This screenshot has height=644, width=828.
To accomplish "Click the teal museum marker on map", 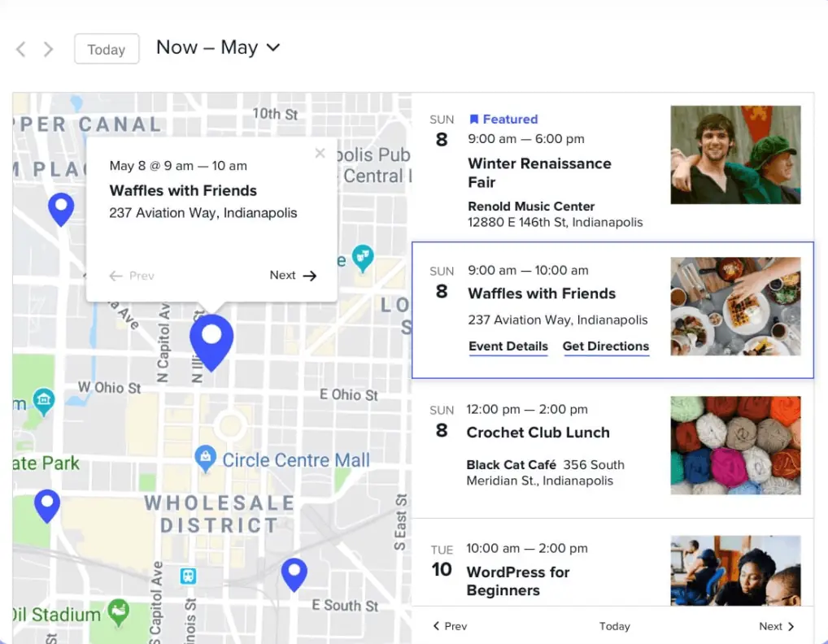I will tap(44, 401).
